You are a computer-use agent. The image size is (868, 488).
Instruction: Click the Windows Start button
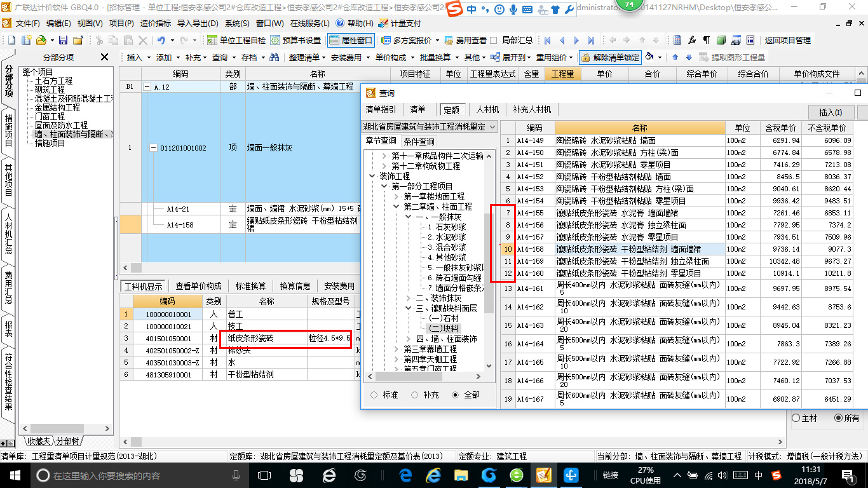click(x=14, y=475)
